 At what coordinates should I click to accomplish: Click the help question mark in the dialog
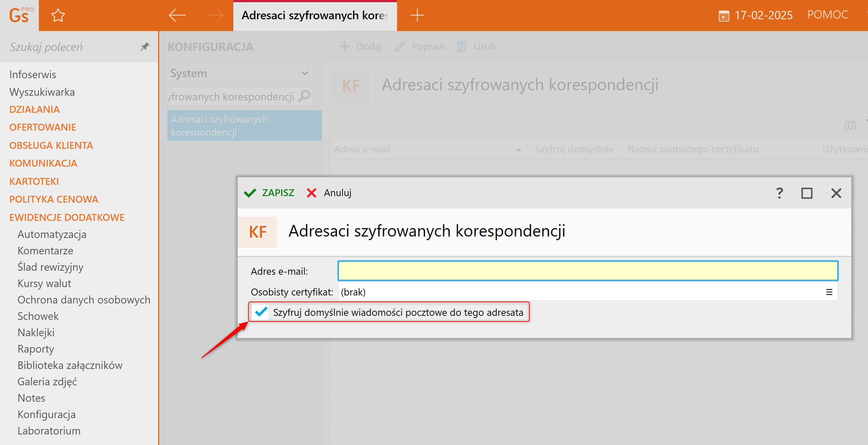click(x=779, y=193)
